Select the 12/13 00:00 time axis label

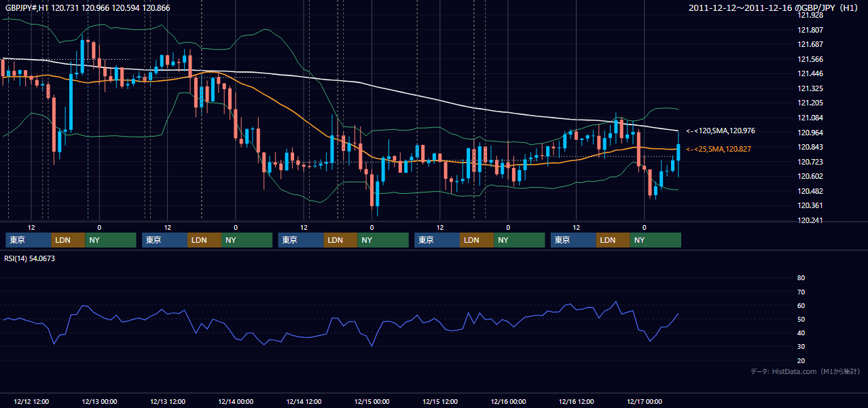[99, 401]
